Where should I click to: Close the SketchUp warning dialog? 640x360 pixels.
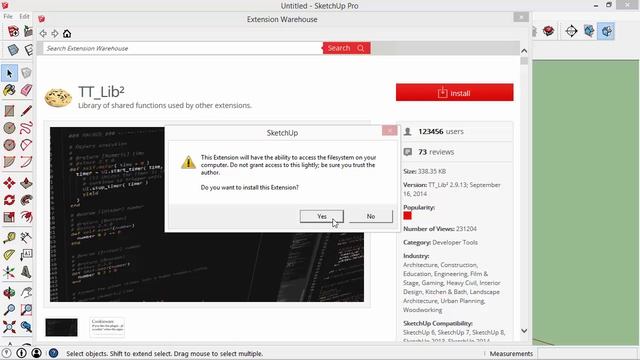pyautogui.click(x=389, y=130)
